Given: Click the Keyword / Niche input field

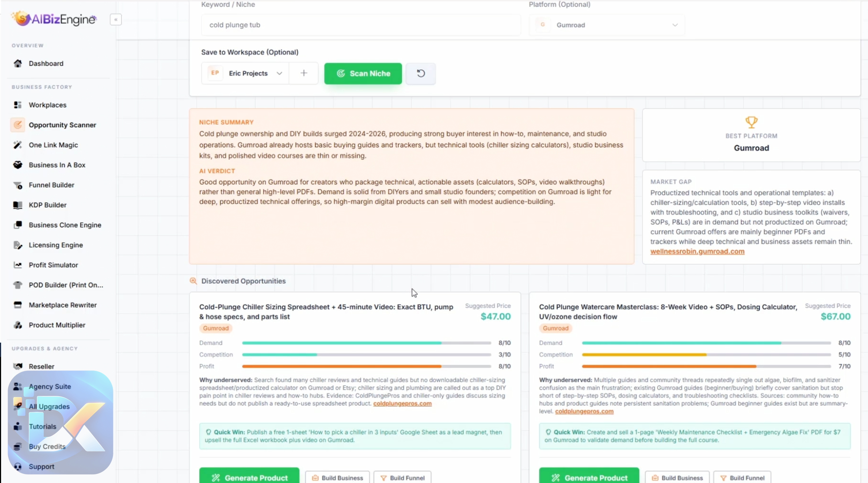Looking at the screenshot, I should [x=361, y=25].
